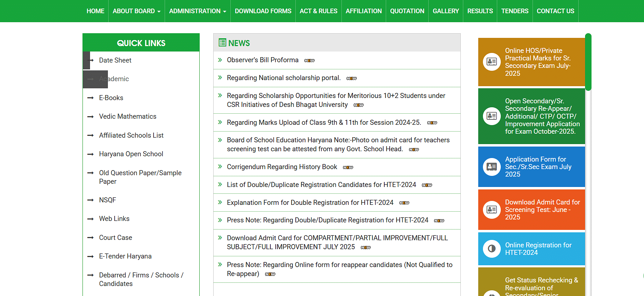Open Old Question Paper/Sample Paper link

click(x=140, y=177)
